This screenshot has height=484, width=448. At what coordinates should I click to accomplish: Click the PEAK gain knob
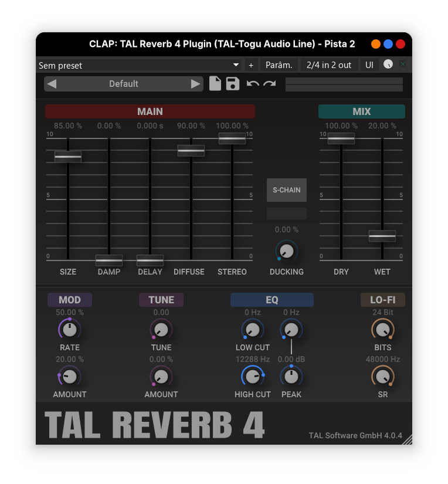pos(291,377)
